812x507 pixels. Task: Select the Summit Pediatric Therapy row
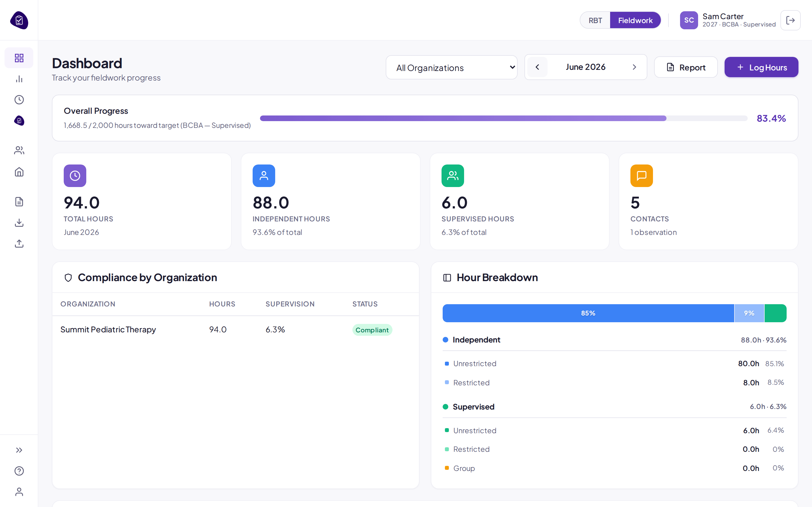pyautogui.click(x=235, y=330)
